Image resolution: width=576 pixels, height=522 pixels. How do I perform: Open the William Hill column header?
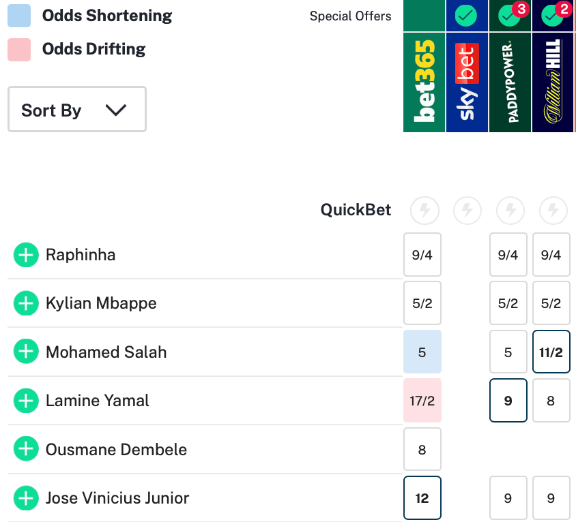tap(552, 82)
